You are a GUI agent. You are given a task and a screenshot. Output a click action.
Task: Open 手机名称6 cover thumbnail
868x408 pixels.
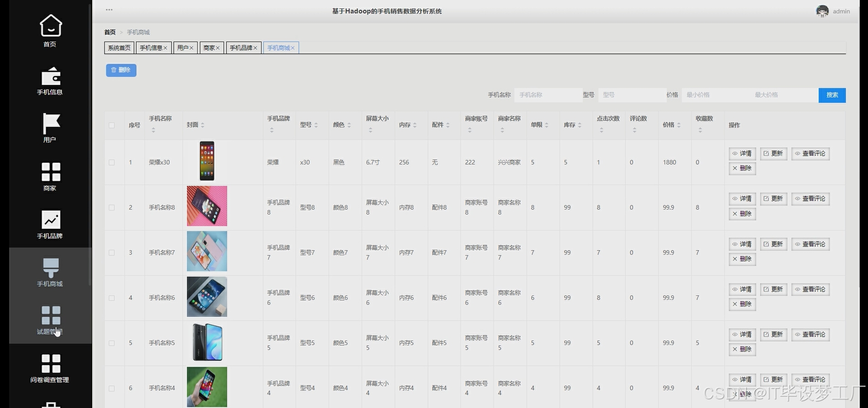[x=207, y=297]
